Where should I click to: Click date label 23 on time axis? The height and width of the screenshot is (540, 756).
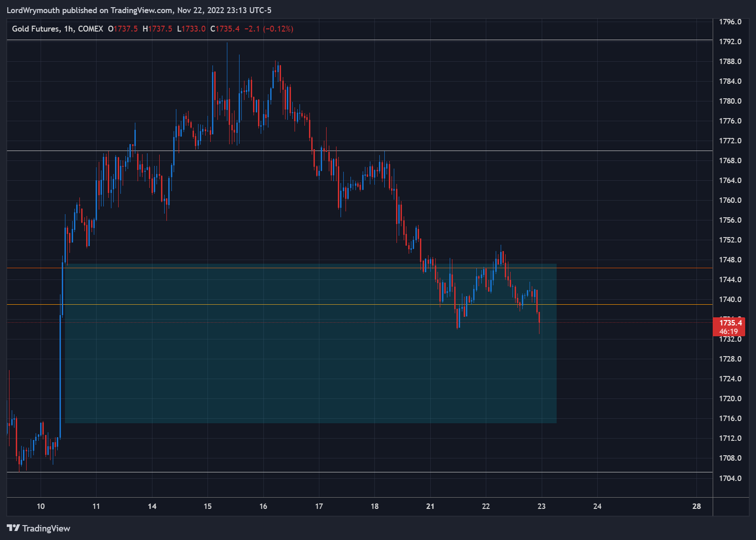[542, 506]
